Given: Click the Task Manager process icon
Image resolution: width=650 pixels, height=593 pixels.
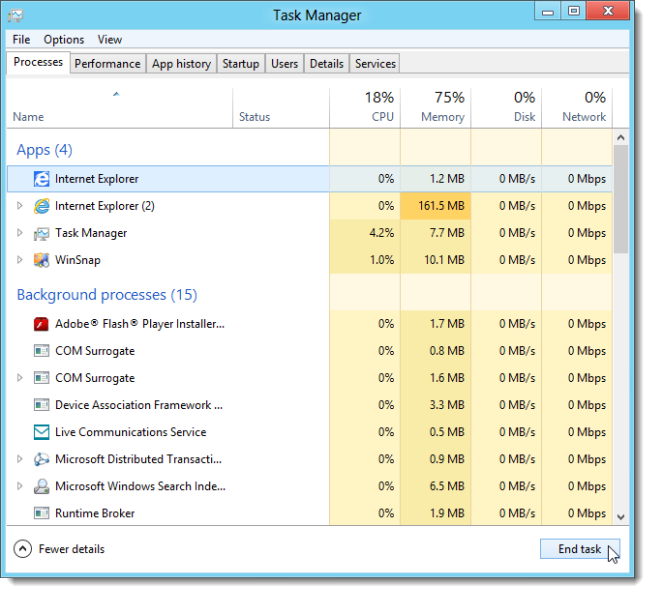Looking at the screenshot, I should click(41, 233).
